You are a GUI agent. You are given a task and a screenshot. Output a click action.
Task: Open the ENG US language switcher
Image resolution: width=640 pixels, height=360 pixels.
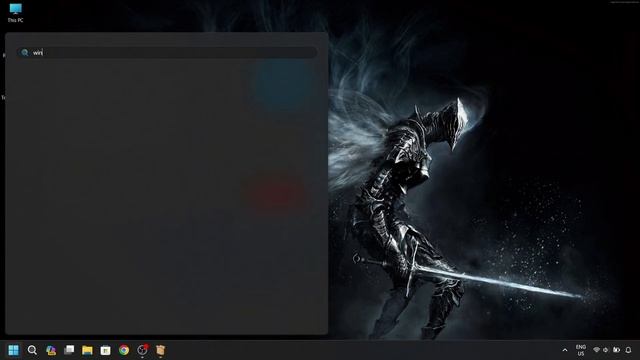coord(581,350)
